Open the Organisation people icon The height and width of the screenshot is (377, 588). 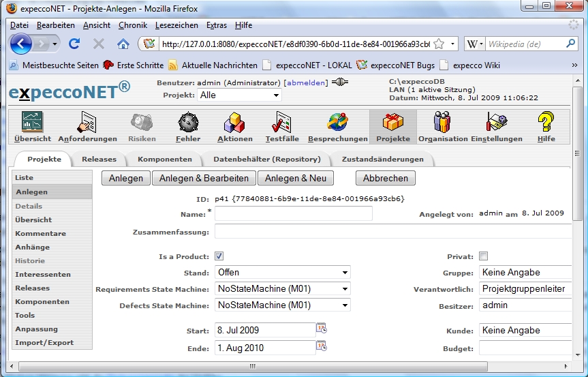(443, 123)
